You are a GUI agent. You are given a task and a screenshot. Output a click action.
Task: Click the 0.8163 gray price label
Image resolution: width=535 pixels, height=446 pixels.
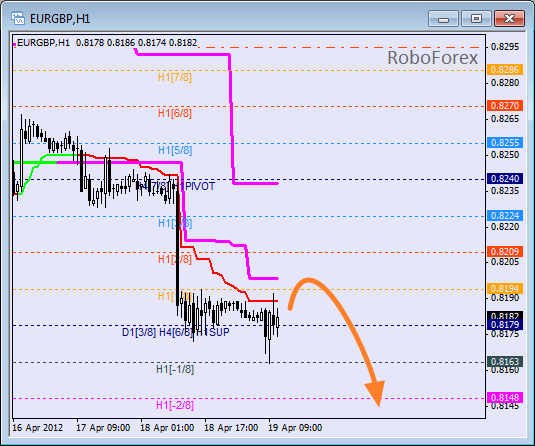(x=505, y=361)
